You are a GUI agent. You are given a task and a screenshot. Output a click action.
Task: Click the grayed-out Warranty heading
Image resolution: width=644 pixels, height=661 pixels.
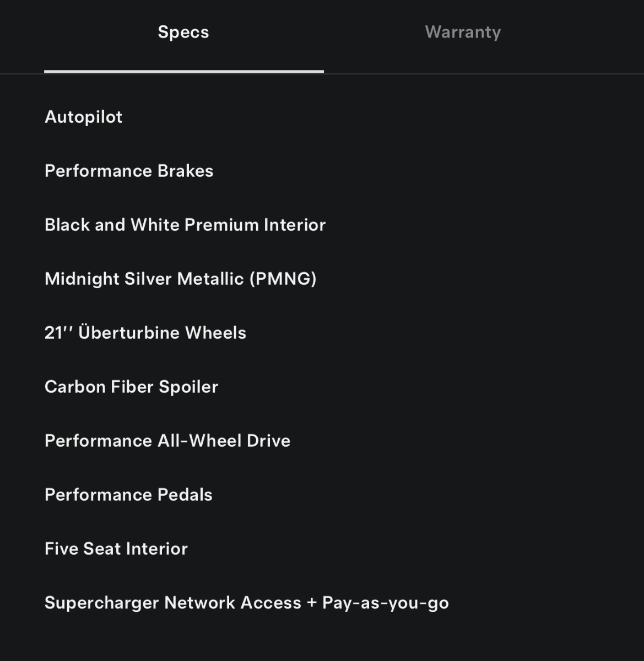(x=463, y=32)
